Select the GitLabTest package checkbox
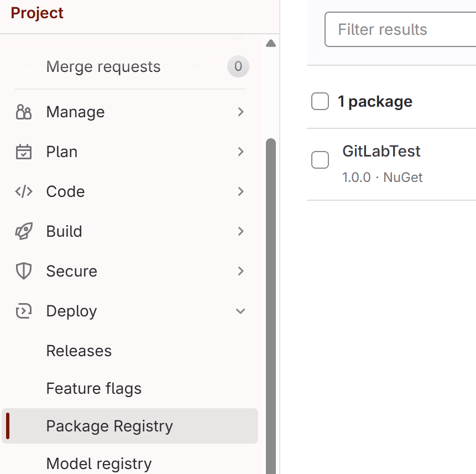 320,160
